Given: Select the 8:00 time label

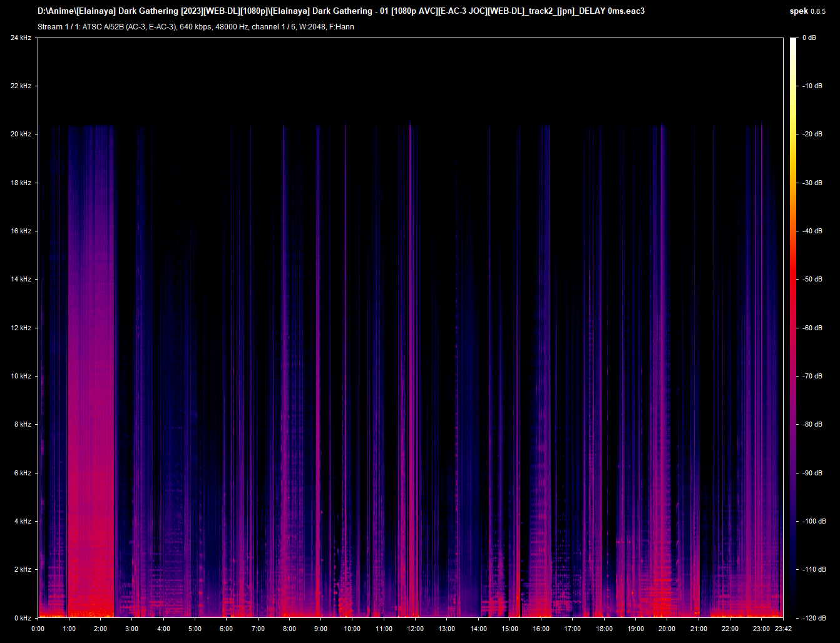Looking at the screenshot, I should click(289, 629).
